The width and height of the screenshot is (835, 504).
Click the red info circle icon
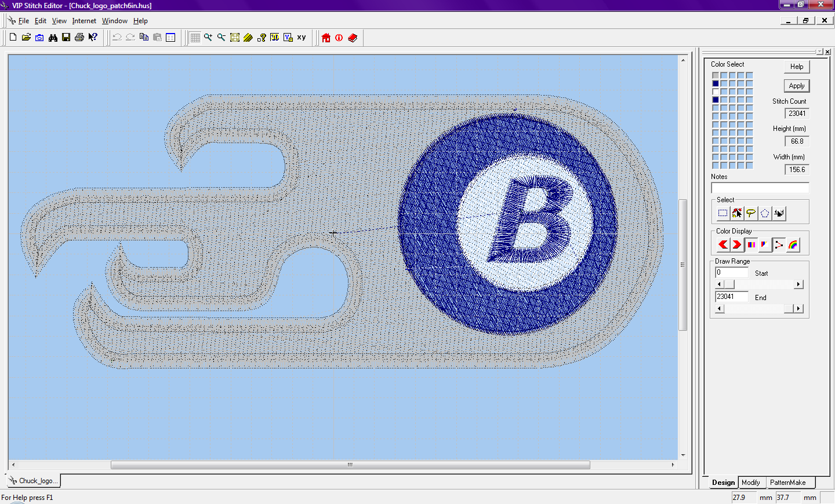(x=339, y=38)
